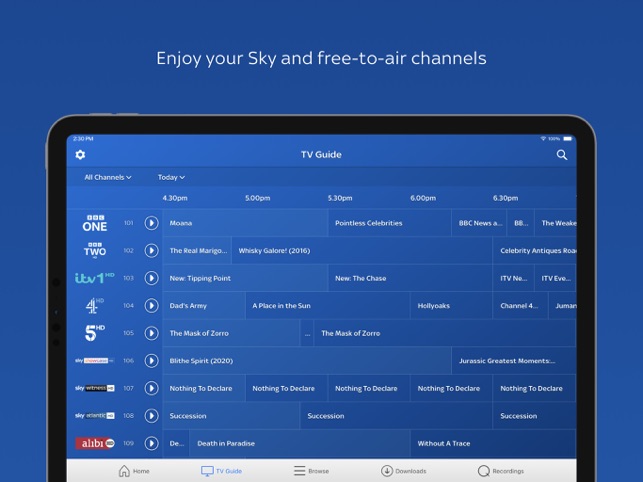Screen dimensions: 643x482
Task: Select the ITV1 HD logo
Action: pyautogui.click(x=95, y=278)
